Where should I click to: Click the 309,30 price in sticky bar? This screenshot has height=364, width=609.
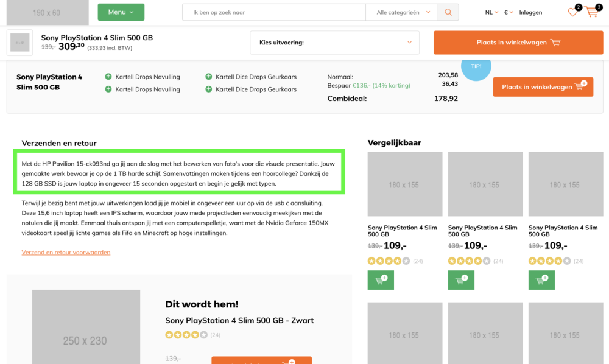71,47
